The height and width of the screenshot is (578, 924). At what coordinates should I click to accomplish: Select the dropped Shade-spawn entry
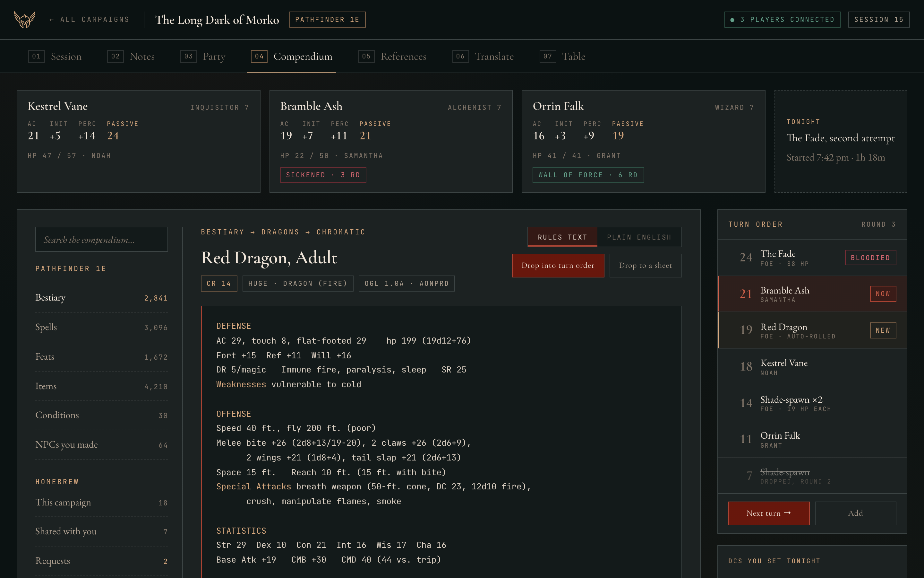[x=812, y=476]
